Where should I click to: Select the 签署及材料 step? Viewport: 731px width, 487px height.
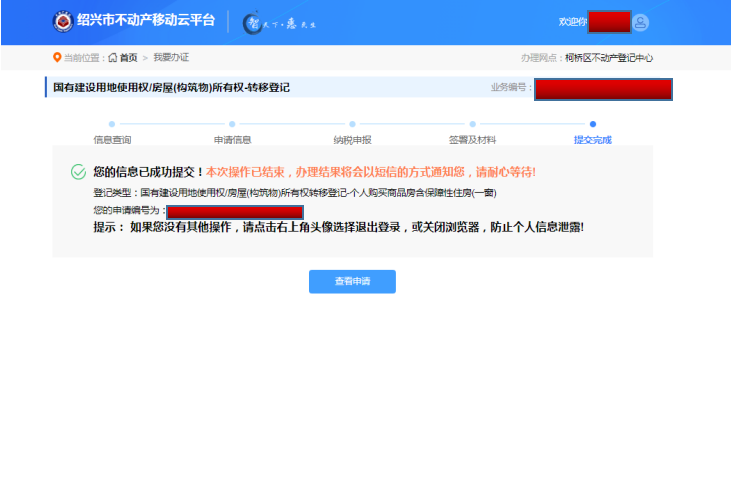pos(472,140)
